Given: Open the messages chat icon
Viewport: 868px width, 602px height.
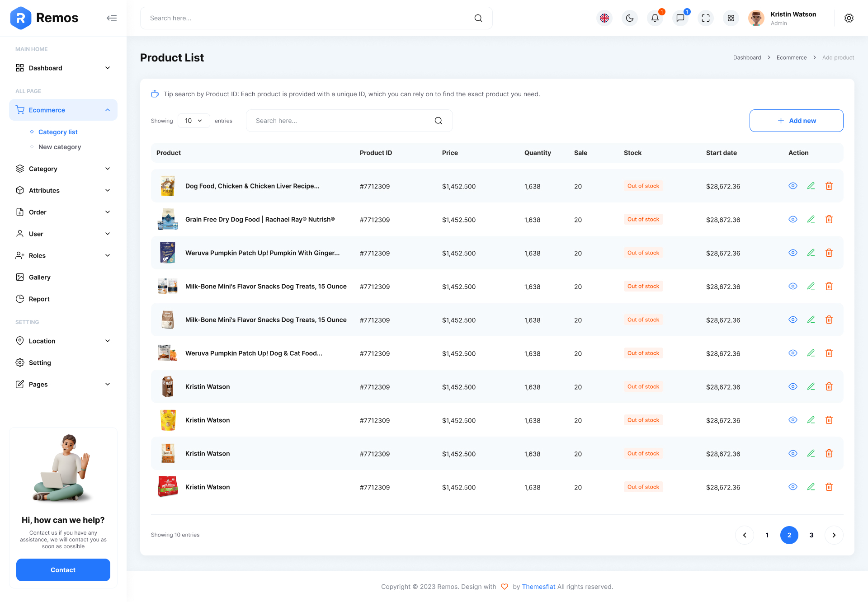Looking at the screenshot, I should [x=680, y=18].
